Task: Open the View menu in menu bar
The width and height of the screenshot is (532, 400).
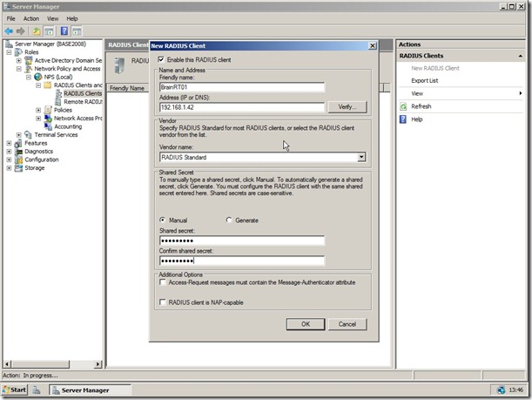Action: tap(52, 18)
